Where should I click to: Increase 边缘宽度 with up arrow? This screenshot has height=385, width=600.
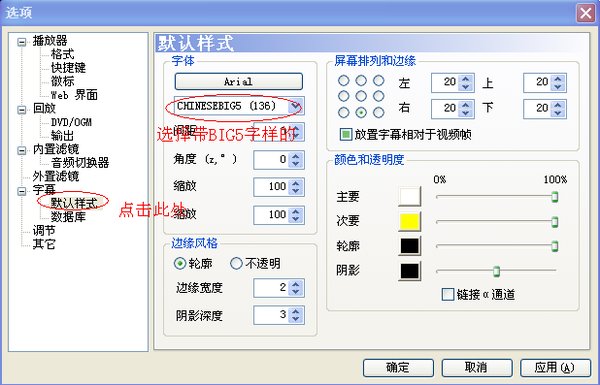295,284
